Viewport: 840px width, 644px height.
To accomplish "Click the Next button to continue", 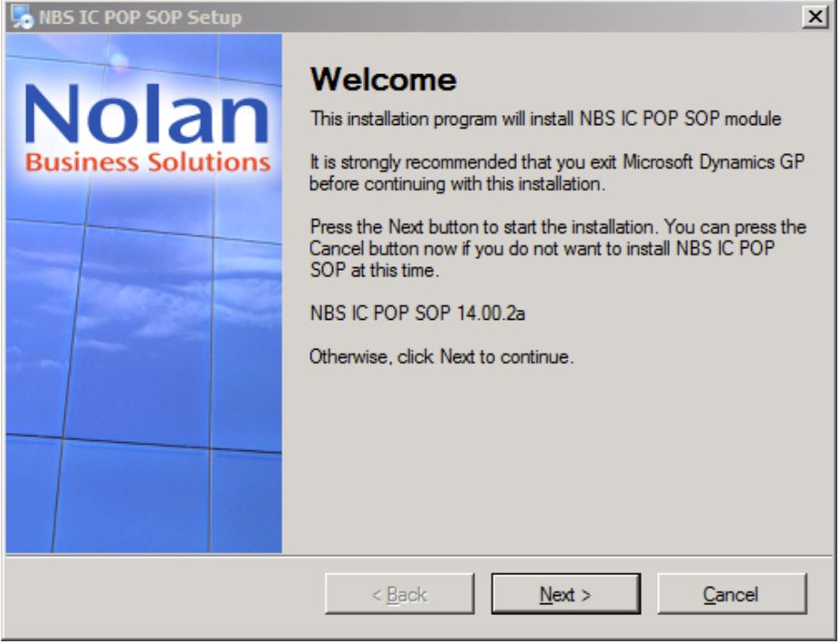I will click(x=566, y=595).
